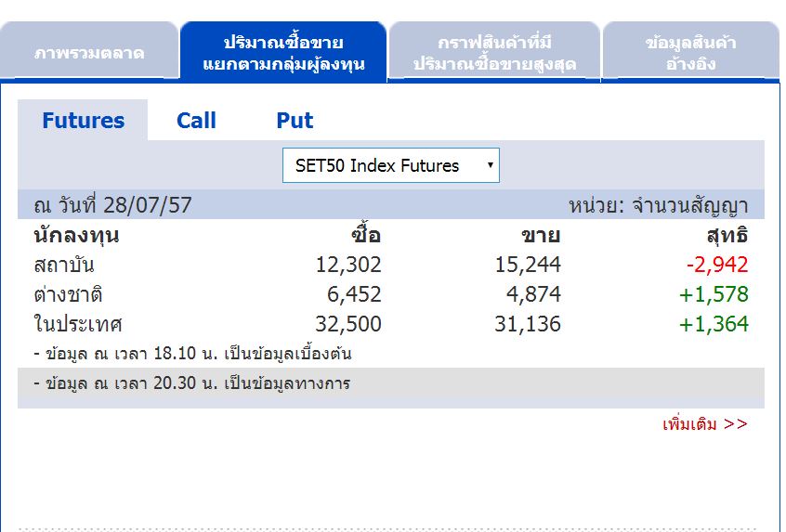
Task: Click the เพิ่มเติม >> link
Action: (704, 424)
